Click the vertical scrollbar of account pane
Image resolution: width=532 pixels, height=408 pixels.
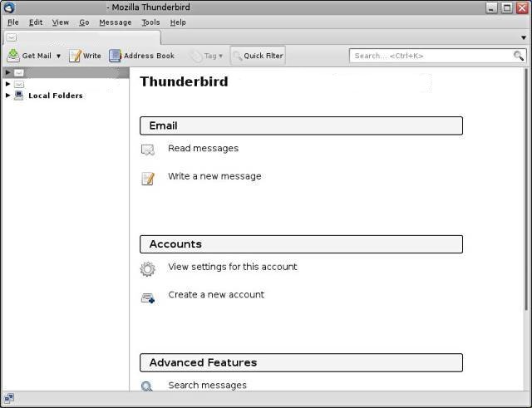point(526,189)
